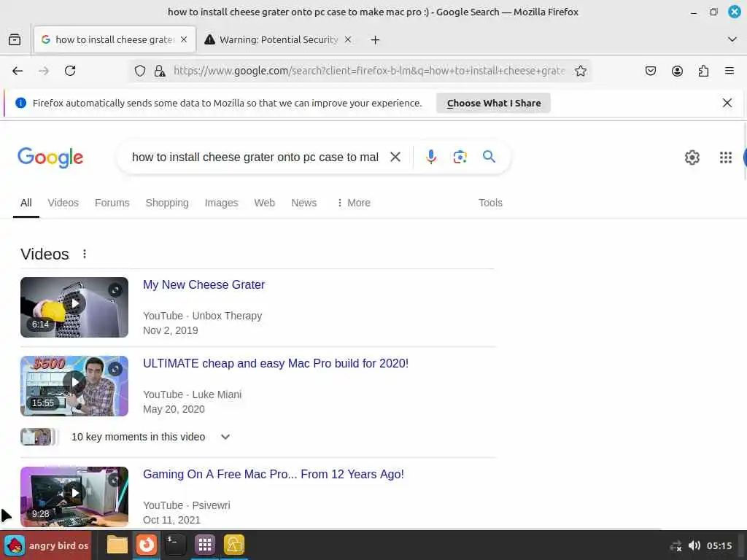Image resolution: width=747 pixels, height=560 pixels.
Task: Open Google quick settings gear
Action: click(692, 157)
